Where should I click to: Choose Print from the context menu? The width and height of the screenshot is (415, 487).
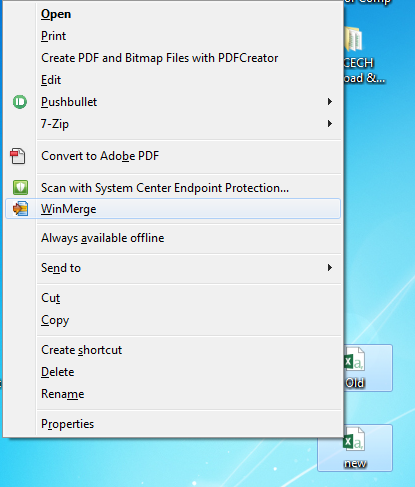pos(53,36)
